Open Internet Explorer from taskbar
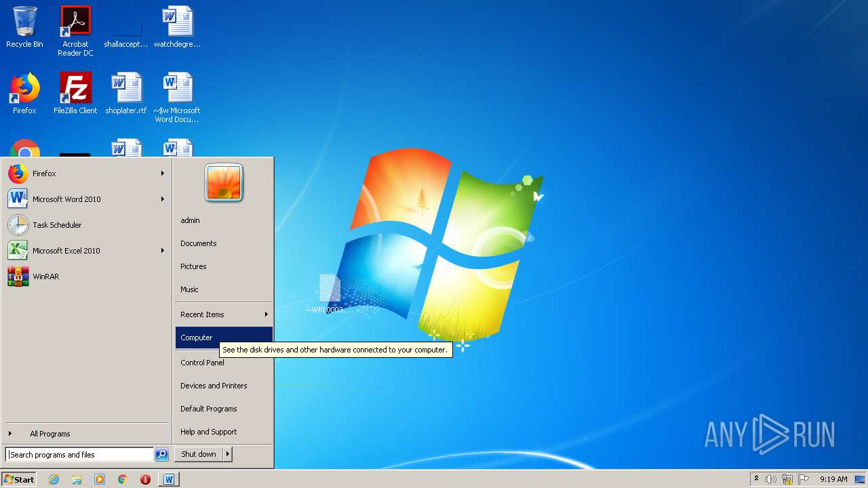The image size is (868, 488). (x=54, y=479)
